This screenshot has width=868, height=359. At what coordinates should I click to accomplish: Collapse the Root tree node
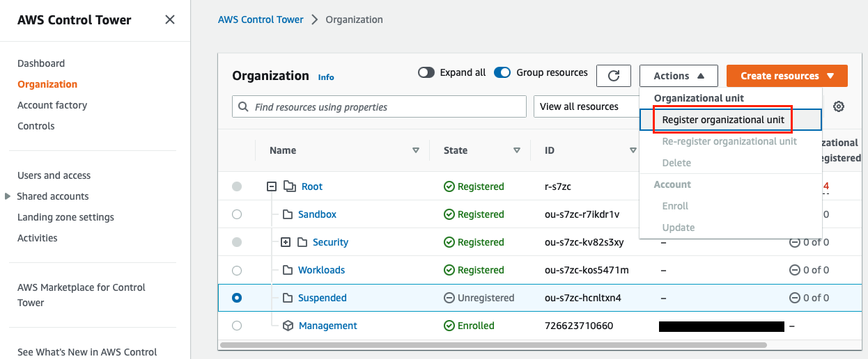coord(272,186)
